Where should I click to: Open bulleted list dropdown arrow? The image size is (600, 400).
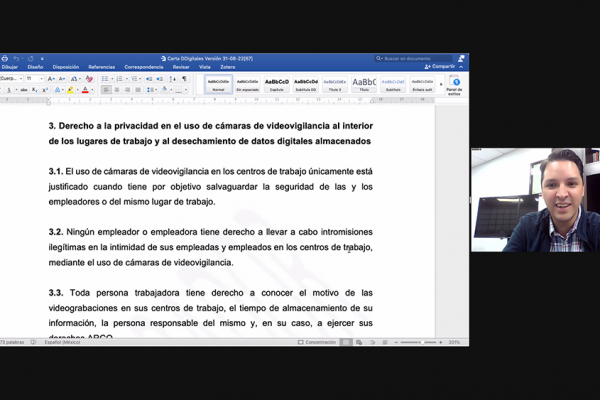(112, 79)
